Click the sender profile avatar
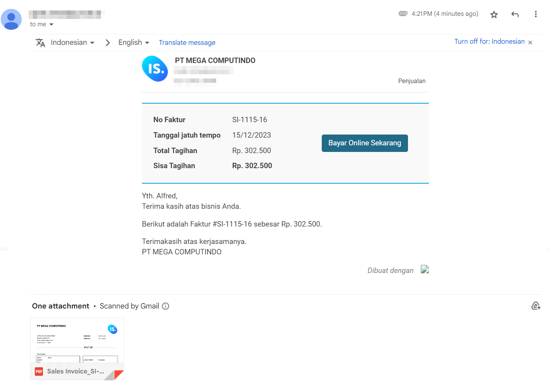Viewport: 548px width, 392px height. (11, 19)
